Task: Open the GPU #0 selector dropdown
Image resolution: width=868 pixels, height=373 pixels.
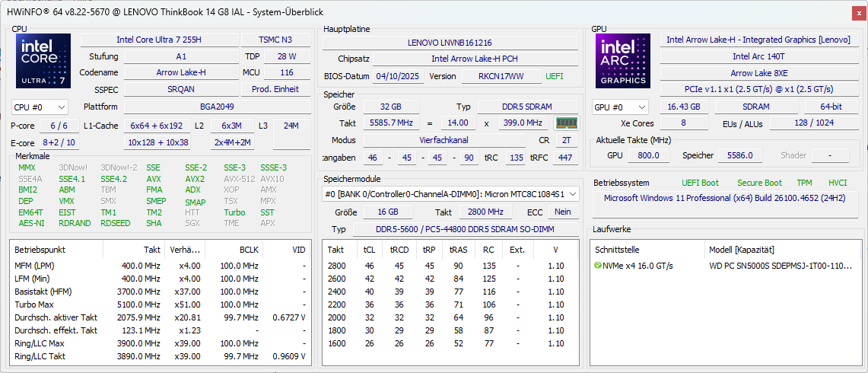Action: (620, 107)
